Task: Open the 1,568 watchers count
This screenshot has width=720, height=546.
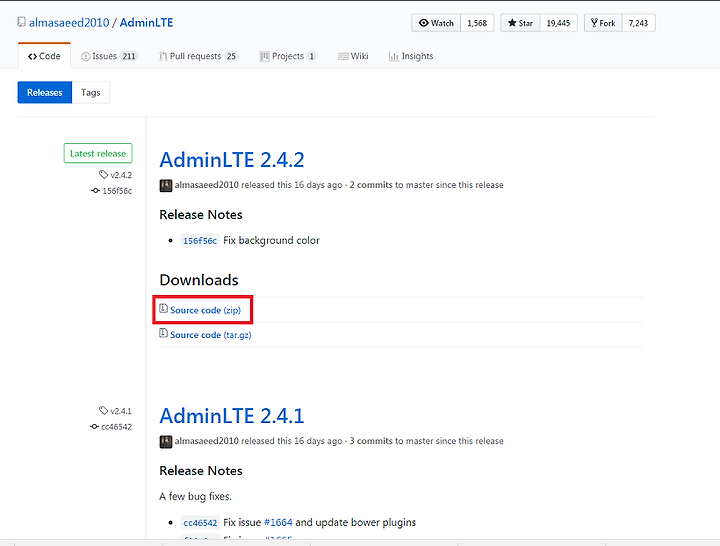Action: pyautogui.click(x=477, y=23)
